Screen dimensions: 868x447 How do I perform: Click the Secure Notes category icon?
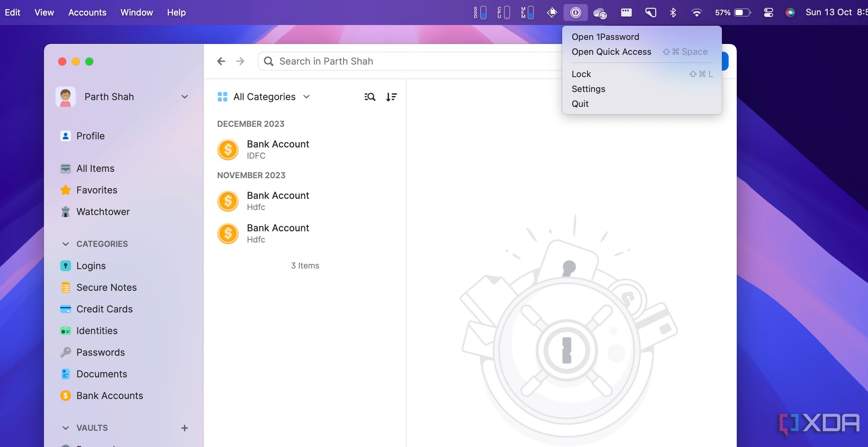tap(65, 287)
